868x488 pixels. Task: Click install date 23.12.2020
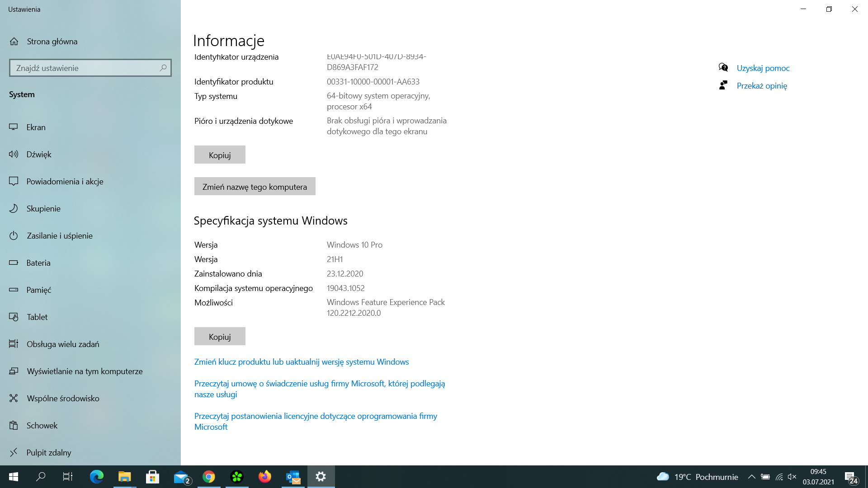coord(345,274)
